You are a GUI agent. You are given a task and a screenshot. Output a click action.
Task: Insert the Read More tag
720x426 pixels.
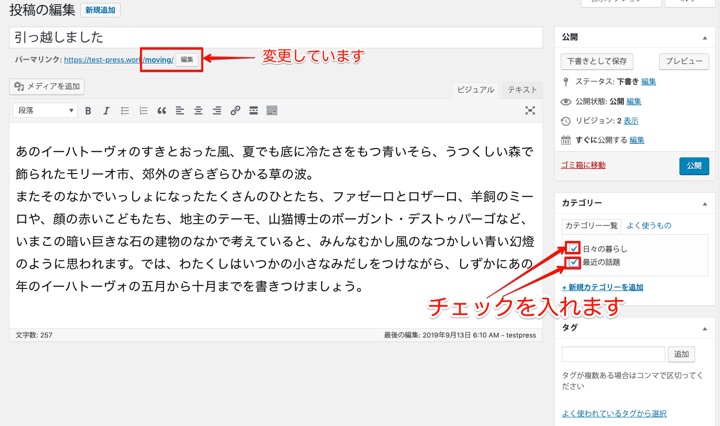[253, 111]
